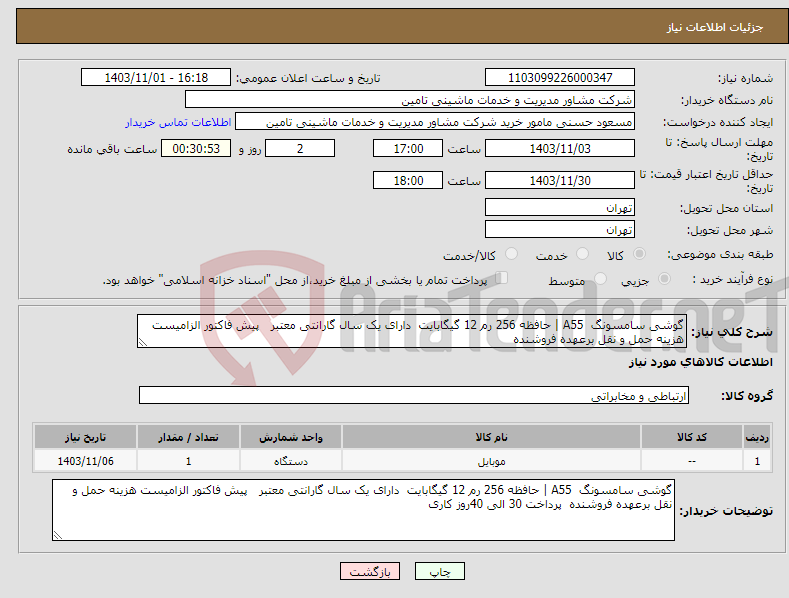The image size is (789, 598).
Task: Click the چاپ (print) button
Action: point(439,571)
